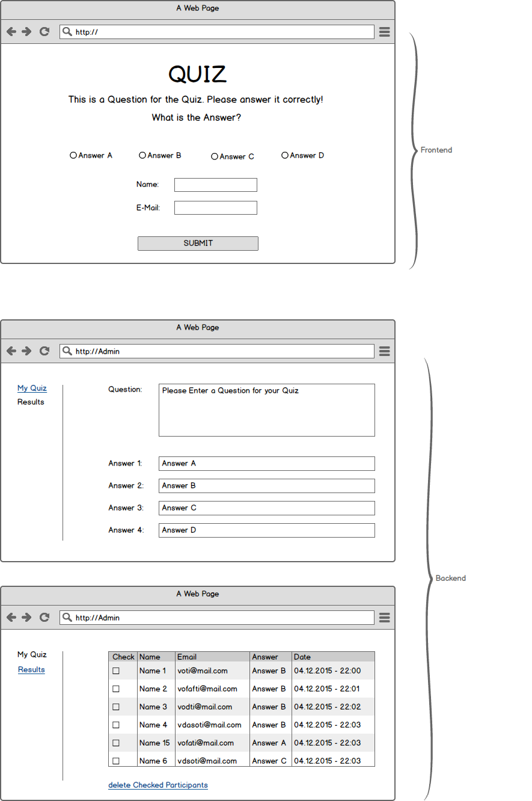Viewport: 532px width, 801px height.
Task: Click the Answer A cell for Name 15
Action: [x=269, y=743]
